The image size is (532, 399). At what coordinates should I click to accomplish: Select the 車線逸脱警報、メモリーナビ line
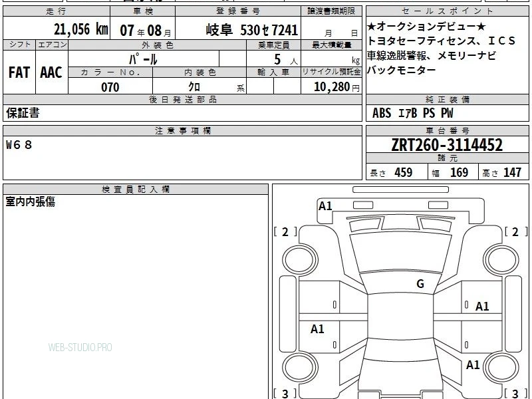tap(432, 55)
